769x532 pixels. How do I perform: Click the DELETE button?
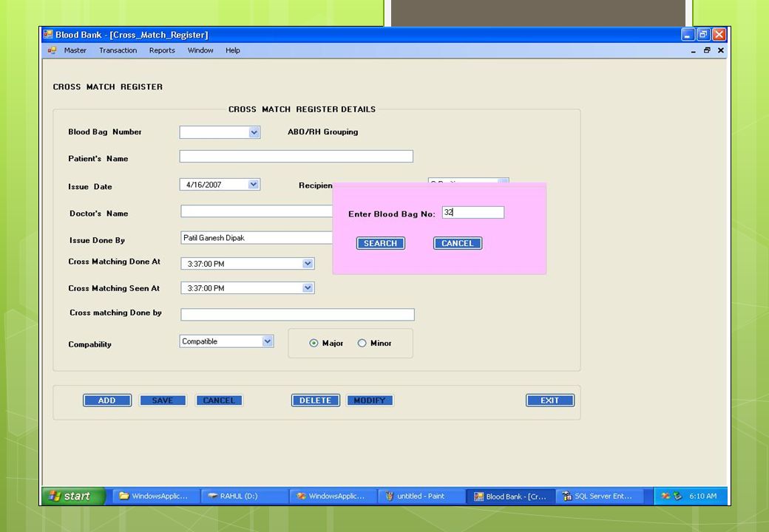pos(315,400)
